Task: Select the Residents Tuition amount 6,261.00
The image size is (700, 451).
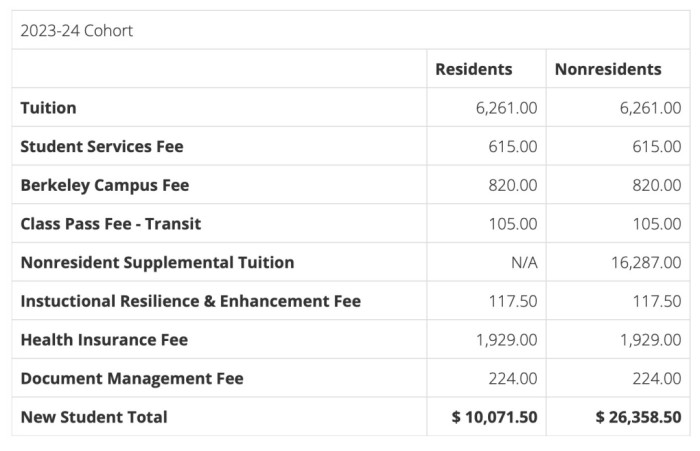Action: tap(506, 107)
